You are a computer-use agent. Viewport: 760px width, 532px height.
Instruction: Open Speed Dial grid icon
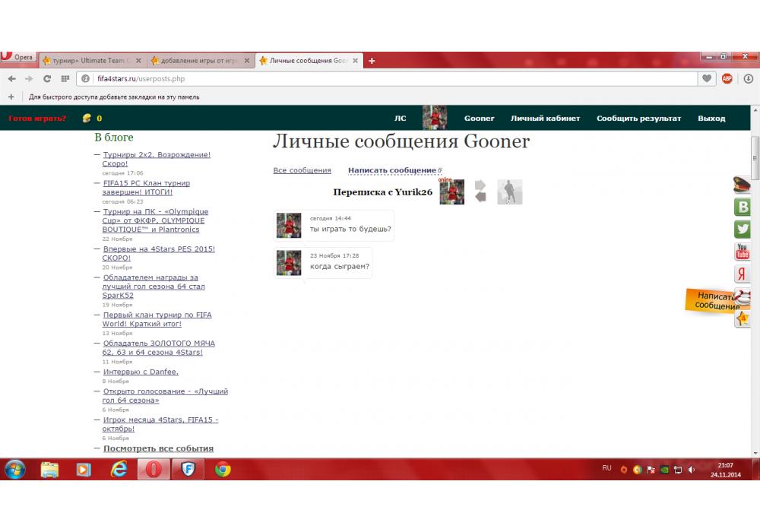point(65,78)
